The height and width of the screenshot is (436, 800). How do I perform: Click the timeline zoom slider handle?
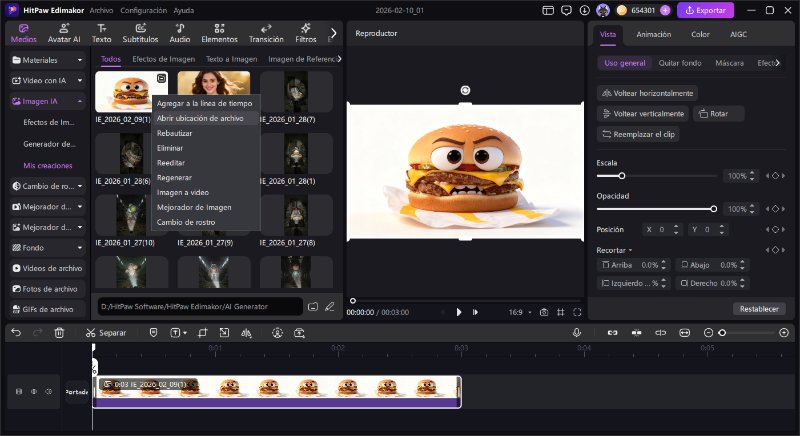722,332
